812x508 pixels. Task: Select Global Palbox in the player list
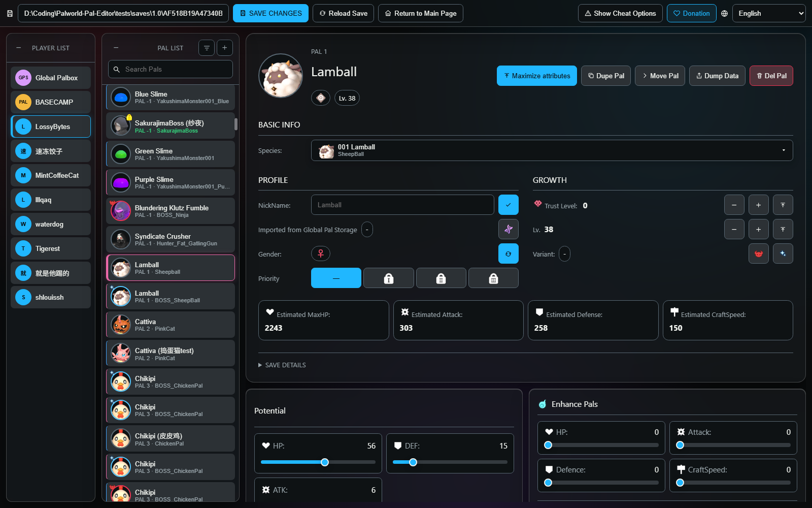pos(51,78)
